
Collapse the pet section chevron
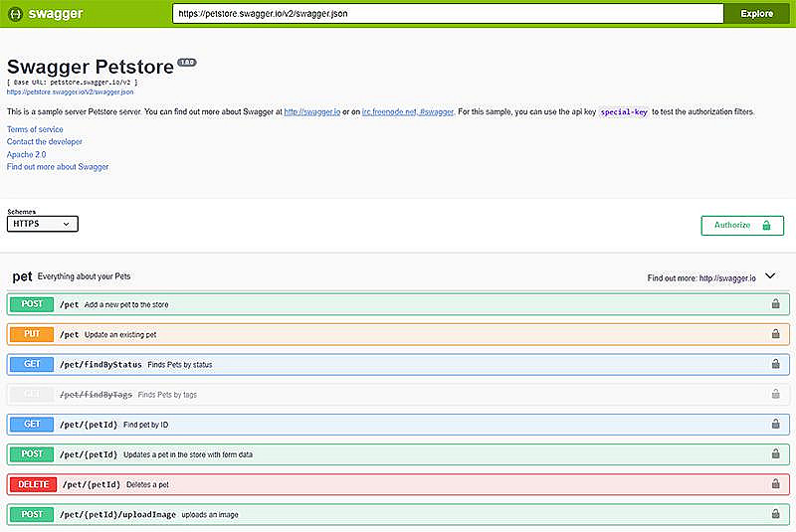tap(770, 276)
